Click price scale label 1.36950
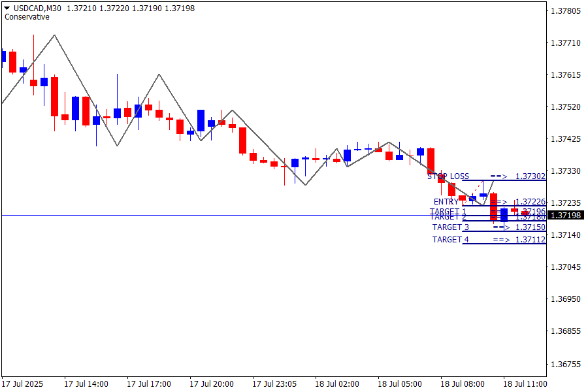The width and height of the screenshot is (588, 392). [566, 299]
